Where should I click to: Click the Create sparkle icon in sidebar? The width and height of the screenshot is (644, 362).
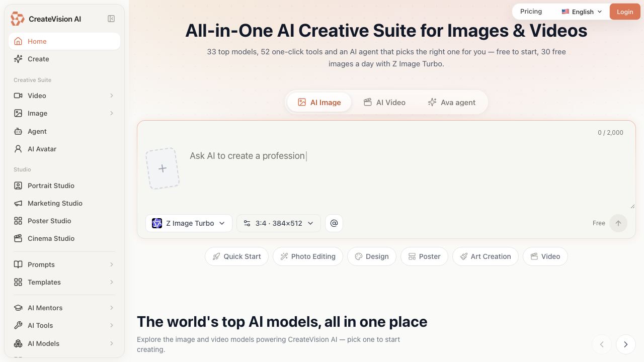[x=18, y=59]
